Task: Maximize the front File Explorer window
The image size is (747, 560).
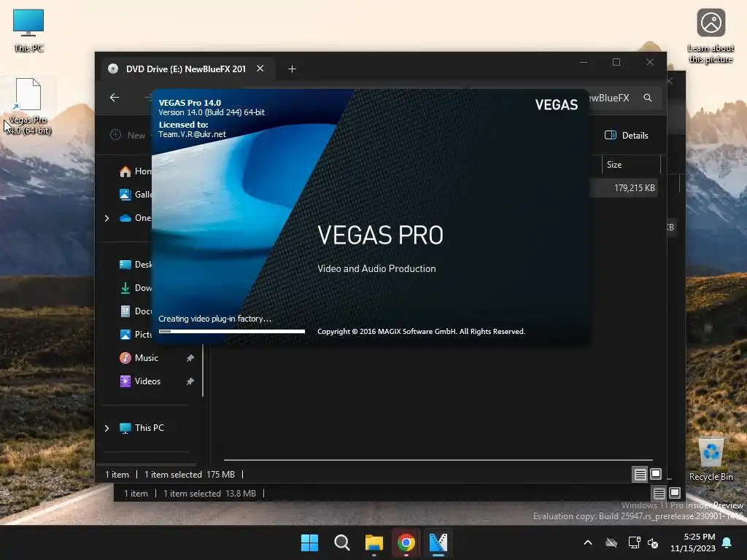Action: pyautogui.click(x=616, y=63)
